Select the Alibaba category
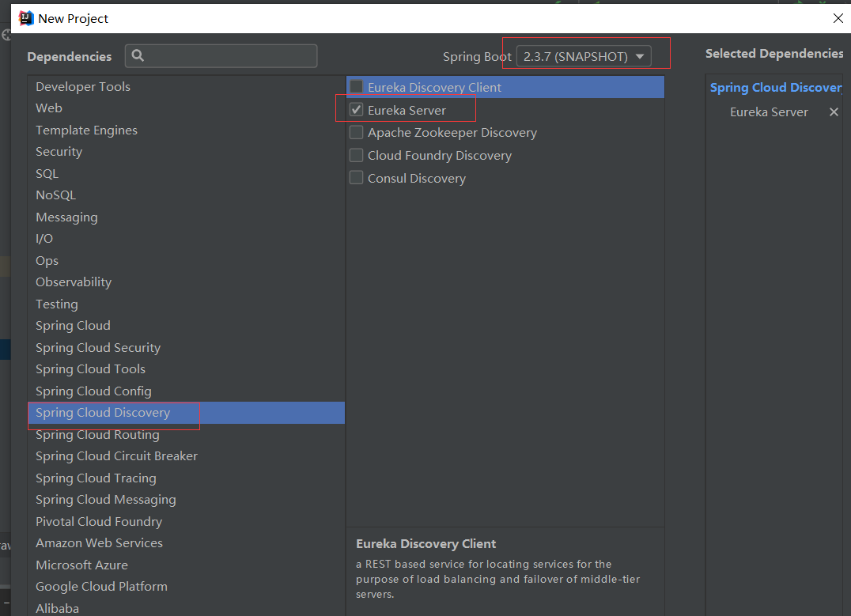 point(186,608)
